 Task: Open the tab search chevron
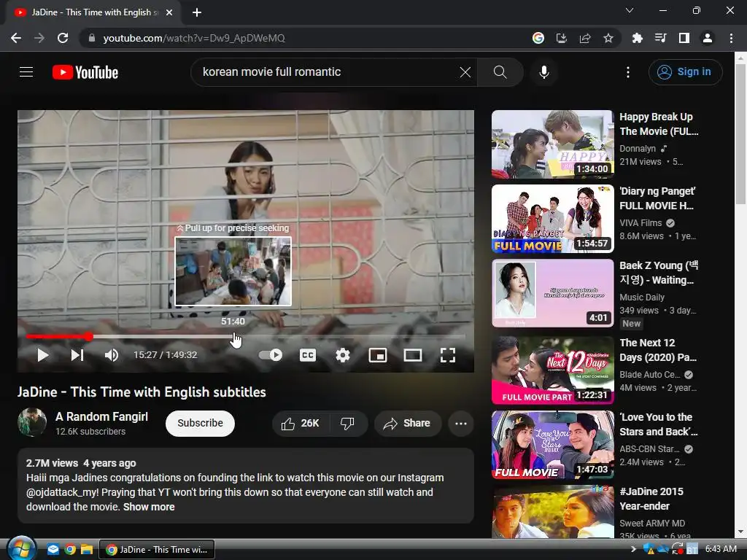pos(630,10)
